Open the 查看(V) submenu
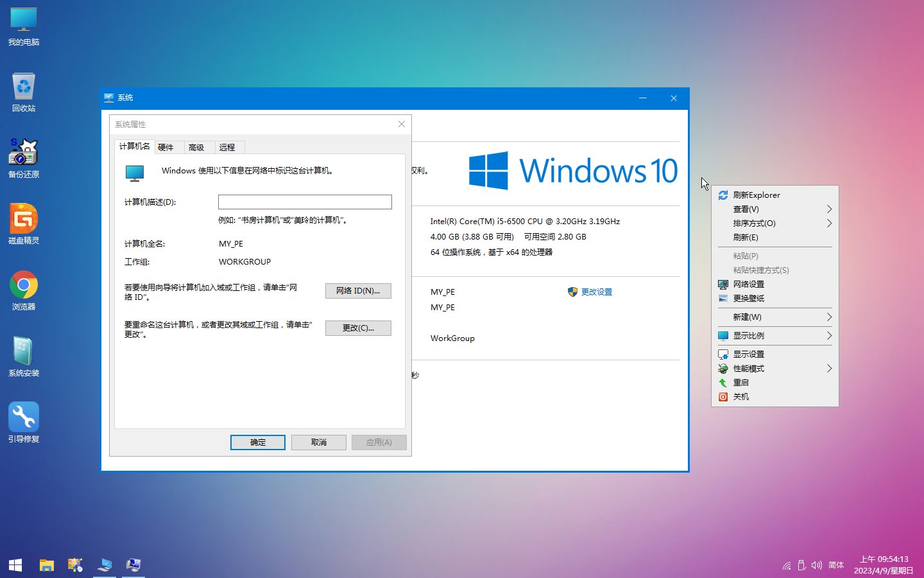 pyautogui.click(x=774, y=209)
